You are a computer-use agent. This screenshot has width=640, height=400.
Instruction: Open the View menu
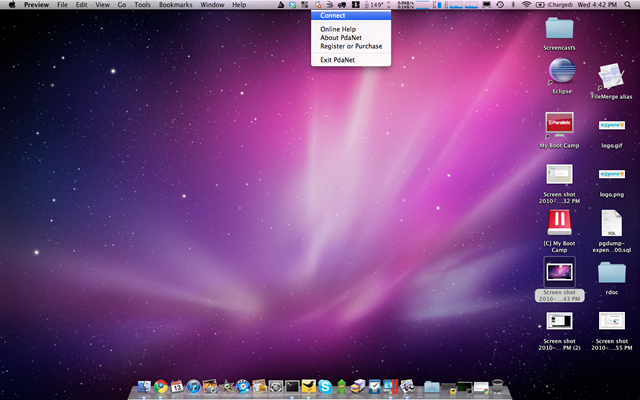click(x=102, y=5)
